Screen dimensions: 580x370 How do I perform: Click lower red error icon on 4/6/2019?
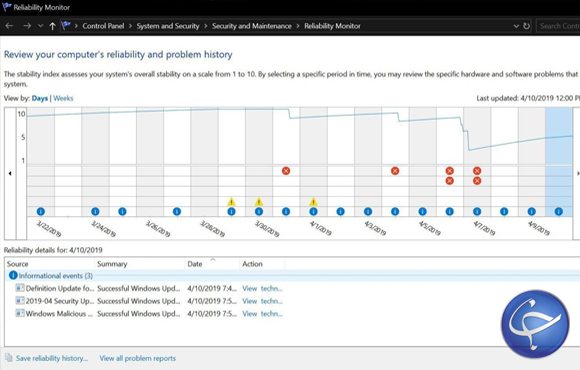pyautogui.click(x=449, y=181)
